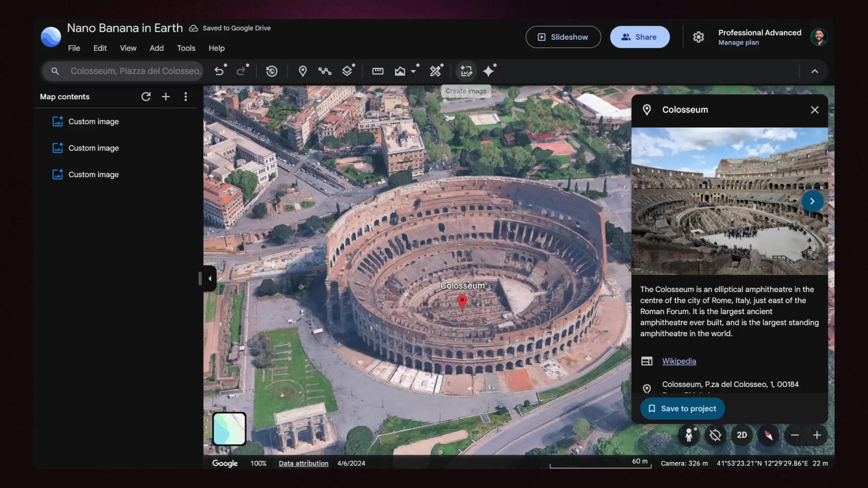Expand the image overlay dropdown arrow

pos(413,71)
